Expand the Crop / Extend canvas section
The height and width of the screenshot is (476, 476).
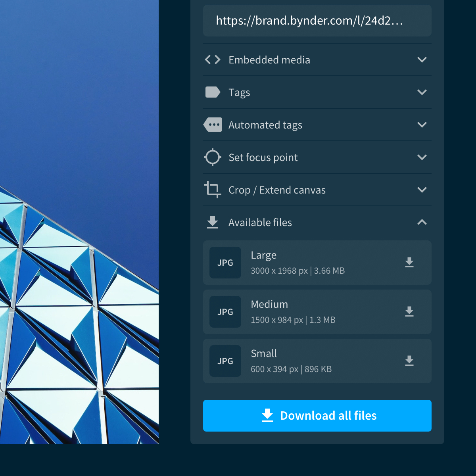click(422, 190)
